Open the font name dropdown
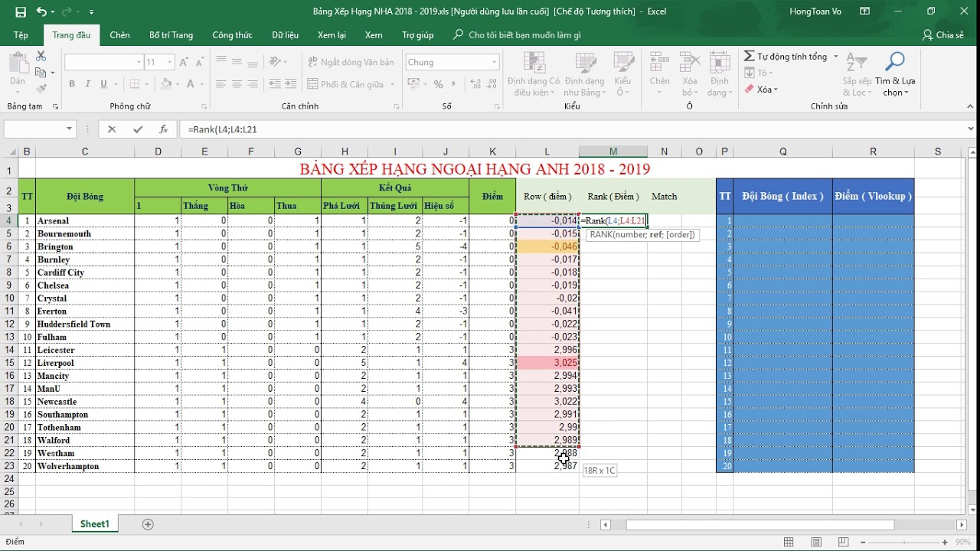This screenshot has height=551, width=980. 139,63
